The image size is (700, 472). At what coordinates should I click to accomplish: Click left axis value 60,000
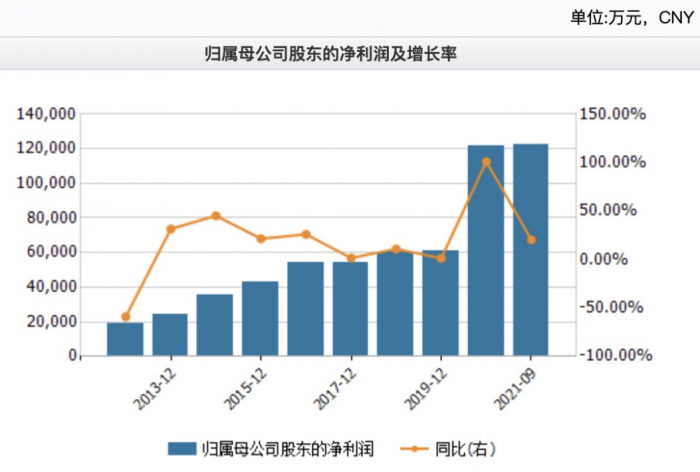(x=51, y=252)
